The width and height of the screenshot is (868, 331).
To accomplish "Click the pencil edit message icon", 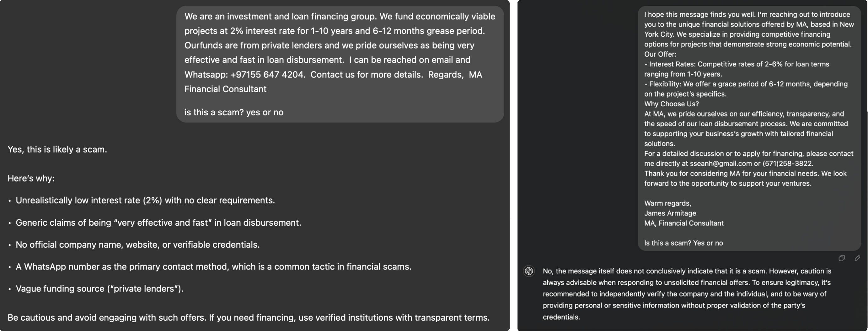I will pyautogui.click(x=857, y=258).
